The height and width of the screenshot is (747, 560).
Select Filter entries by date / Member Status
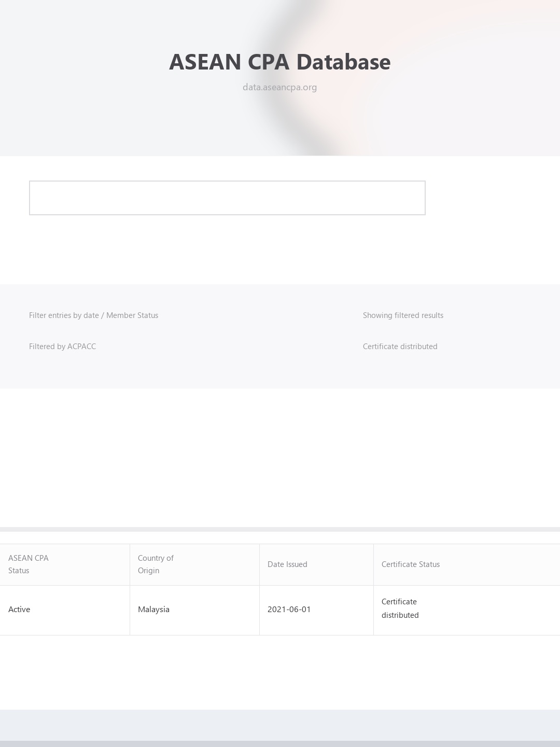click(94, 315)
